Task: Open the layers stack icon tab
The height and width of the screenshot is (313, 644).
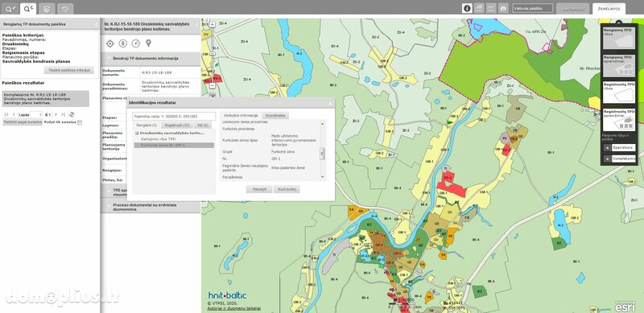Action: (47, 8)
